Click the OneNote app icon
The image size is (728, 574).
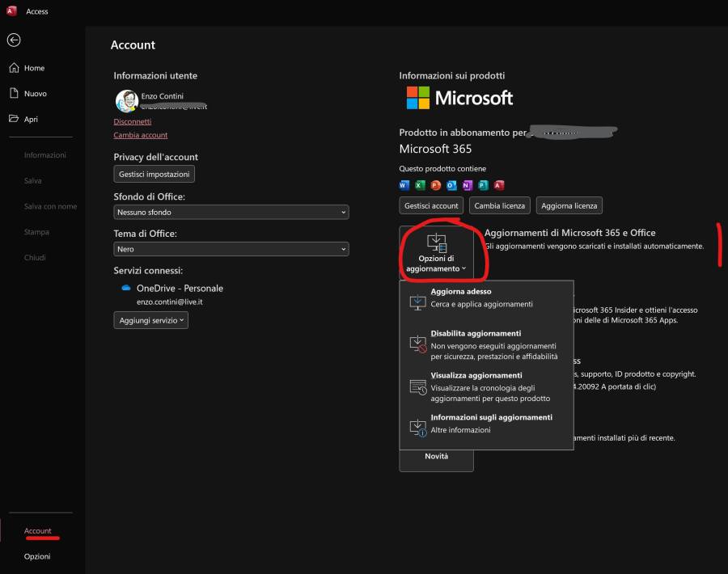pos(467,185)
